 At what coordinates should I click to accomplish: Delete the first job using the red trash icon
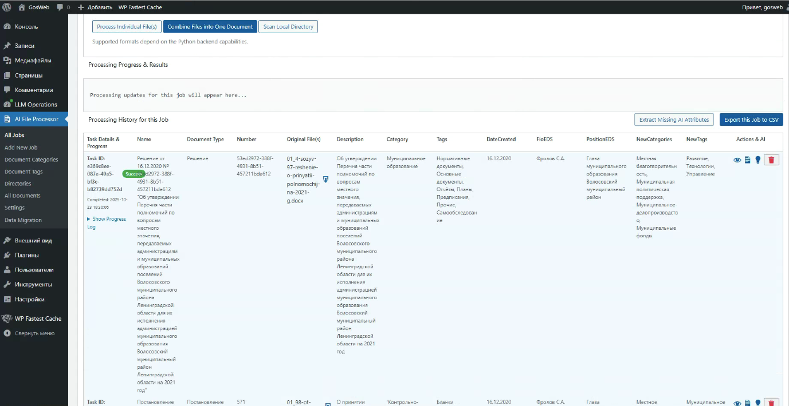click(771, 159)
